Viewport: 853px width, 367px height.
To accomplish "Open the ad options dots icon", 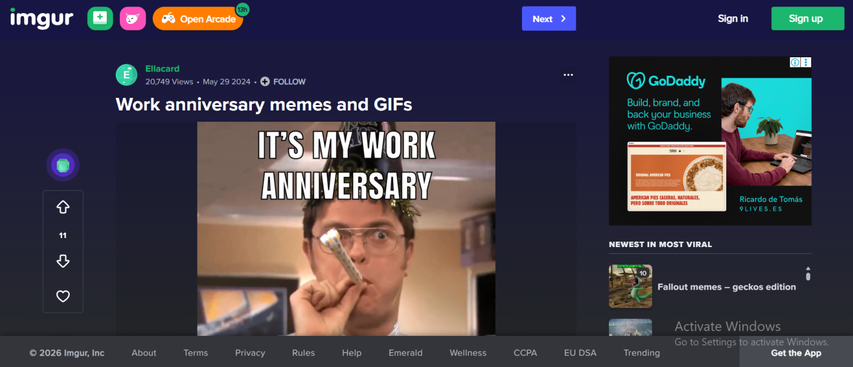I will click(806, 63).
